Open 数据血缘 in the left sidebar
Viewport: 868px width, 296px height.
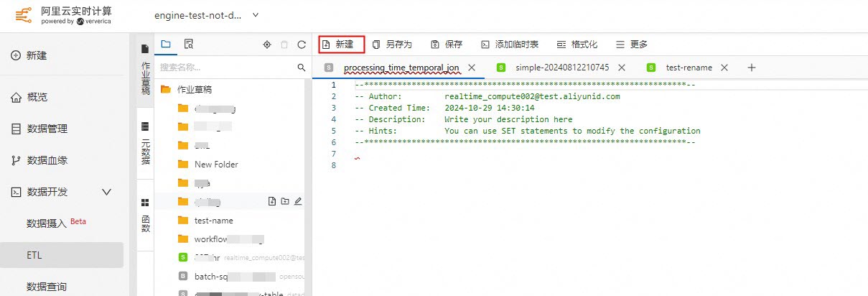tap(39, 160)
